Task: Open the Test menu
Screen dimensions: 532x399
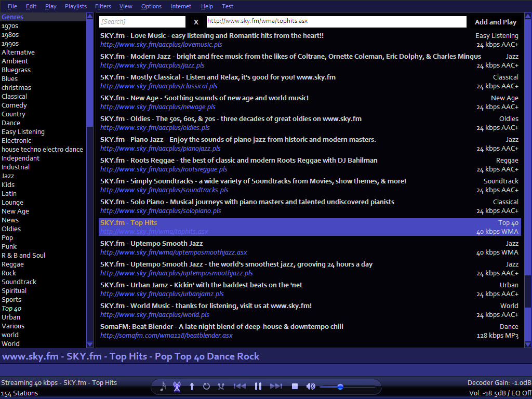Action: click(228, 6)
